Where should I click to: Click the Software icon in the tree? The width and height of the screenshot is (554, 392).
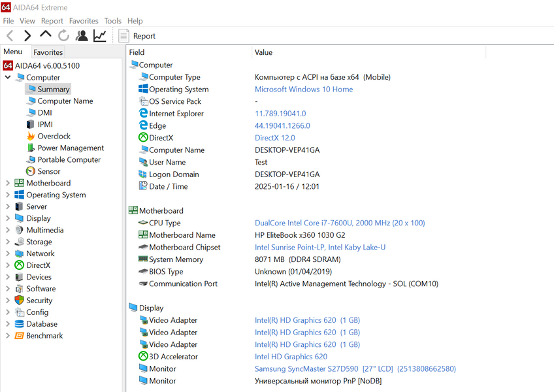(19, 289)
